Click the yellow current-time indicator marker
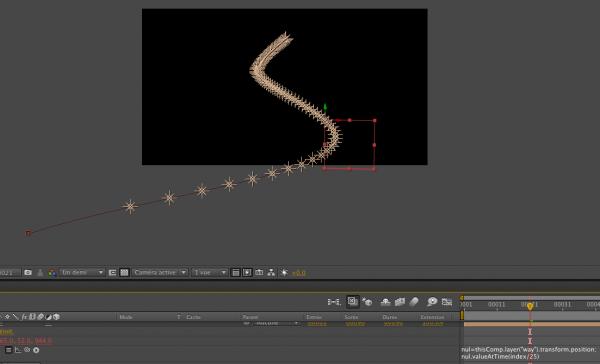 click(x=530, y=306)
